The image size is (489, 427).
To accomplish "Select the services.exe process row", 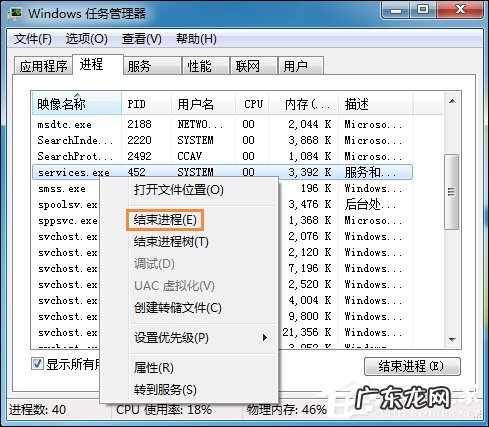I will [x=222, y=172].
